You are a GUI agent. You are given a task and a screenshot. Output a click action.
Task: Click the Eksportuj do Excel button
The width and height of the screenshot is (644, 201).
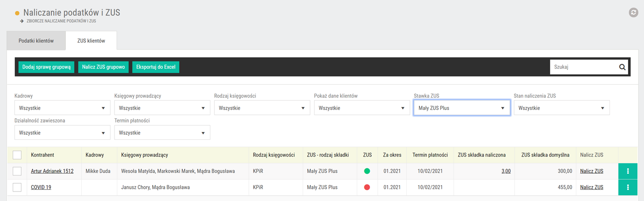click(x=156, y=67)
